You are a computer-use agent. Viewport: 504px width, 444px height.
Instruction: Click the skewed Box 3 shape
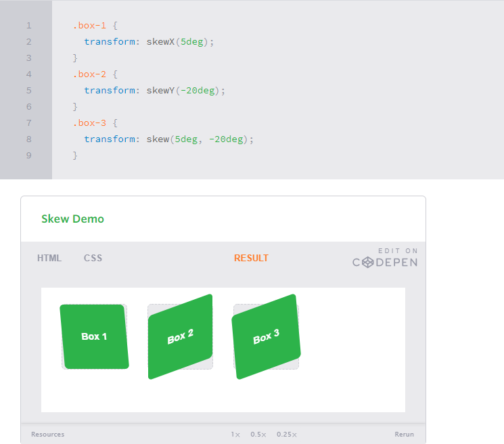click(x=266, y=336)
